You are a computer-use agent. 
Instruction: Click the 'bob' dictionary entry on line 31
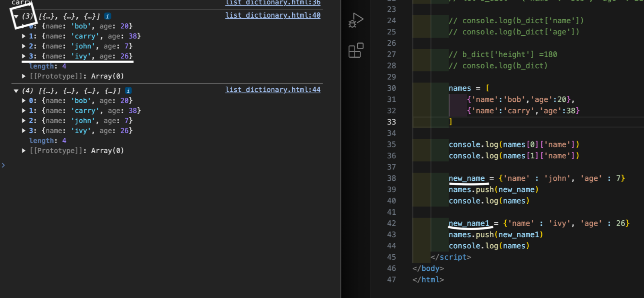pos(521,99)
